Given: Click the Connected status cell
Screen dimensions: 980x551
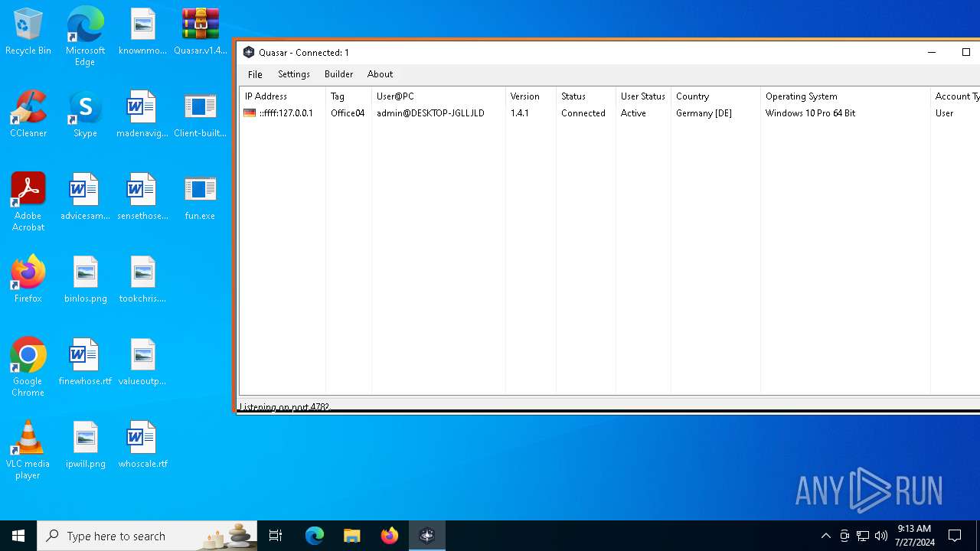Looking at the screenshot, I should (583, 113).
